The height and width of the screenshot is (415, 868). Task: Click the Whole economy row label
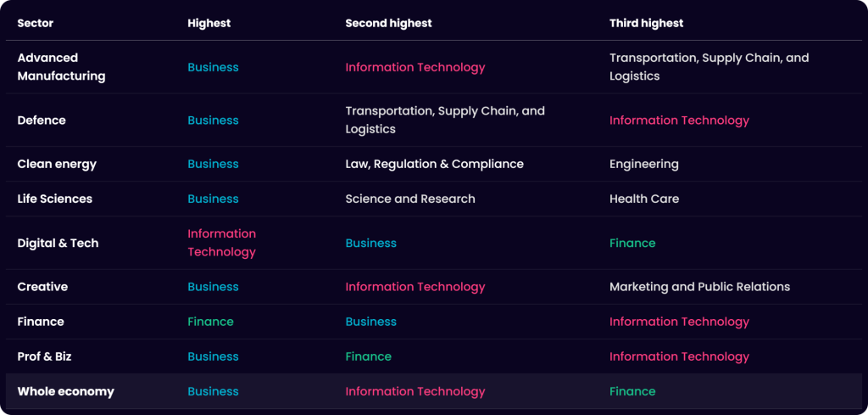pyautogui.click(x=65, y=391)
